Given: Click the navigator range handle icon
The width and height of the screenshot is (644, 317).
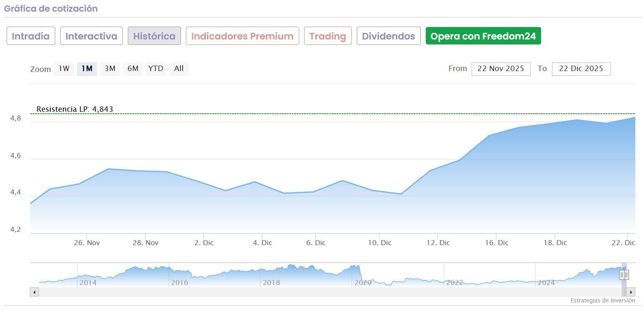Looking at the screenshot, I should coord(624,275).
